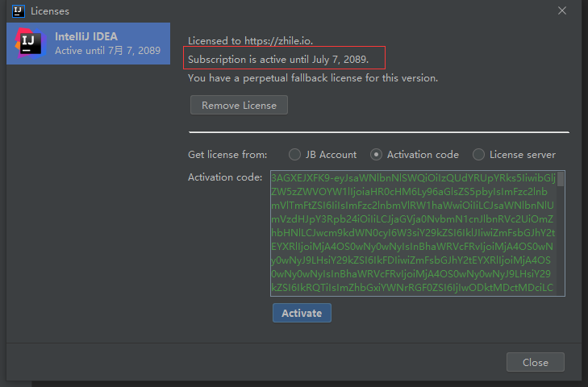Close the Licenses window with the X

point(562,10)
